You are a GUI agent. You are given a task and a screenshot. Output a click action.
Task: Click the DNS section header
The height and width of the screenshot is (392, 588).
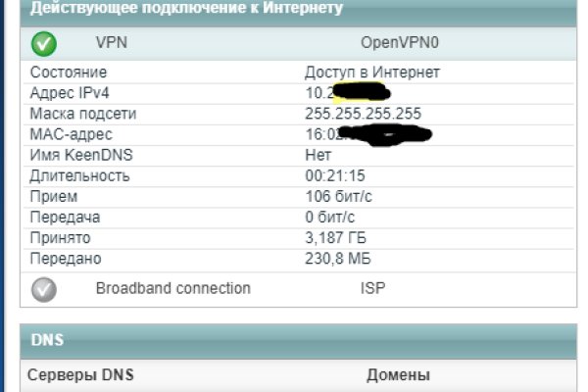coord(47,340)
